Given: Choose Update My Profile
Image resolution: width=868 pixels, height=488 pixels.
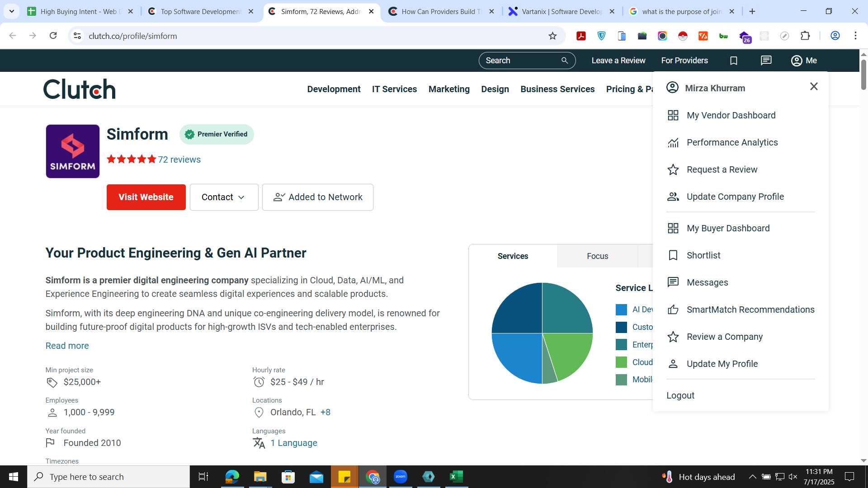Looking at the screenshot, I should pos(722,364).
